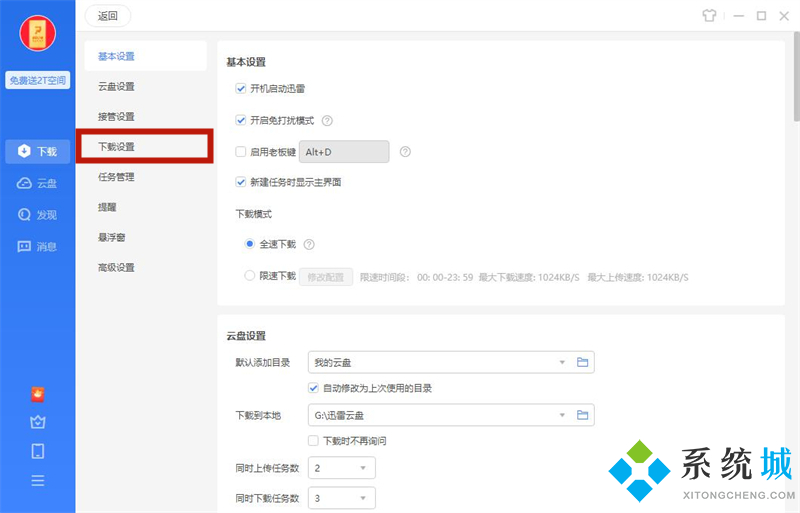Open the user avatar profile
800x513 pixels.
click(x=37, y=33)
